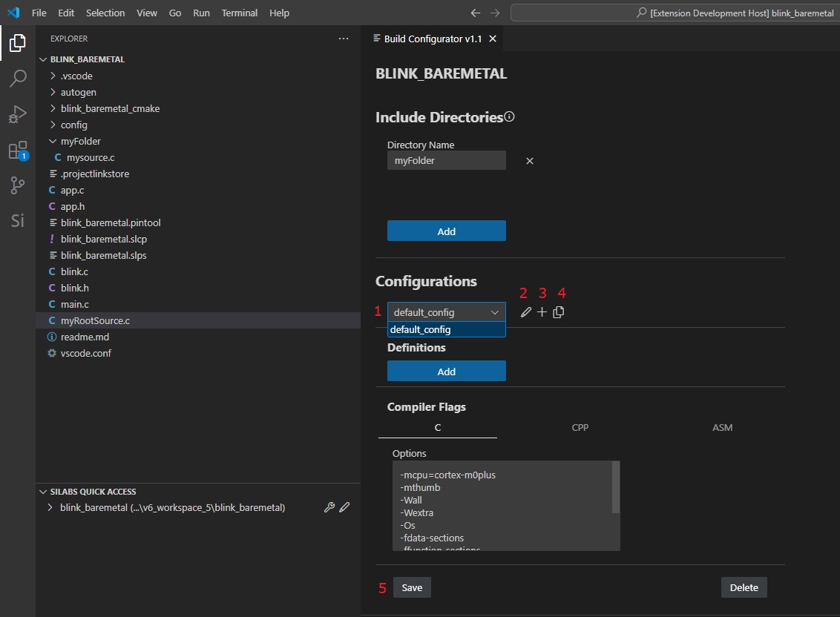Open the Source Control view icon
Image resolution: width=840 pixels, height=617 pixels.
18,185
